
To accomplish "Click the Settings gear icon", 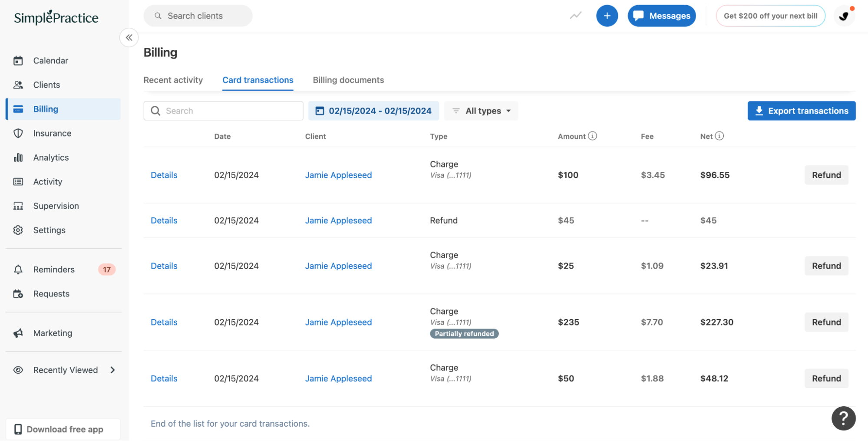I will coord(18,230).
